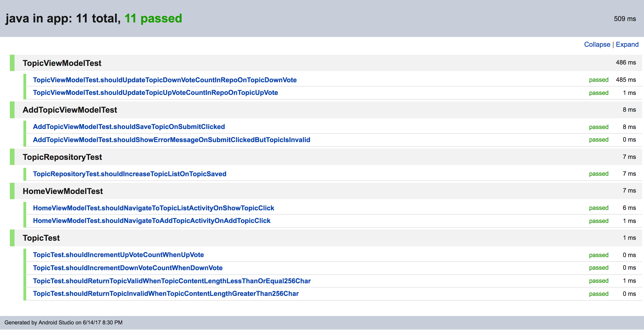The image size is (644, 330).
Task: Collapse the TopicViewModelTest suite header
Action: [x=62, y=63]
